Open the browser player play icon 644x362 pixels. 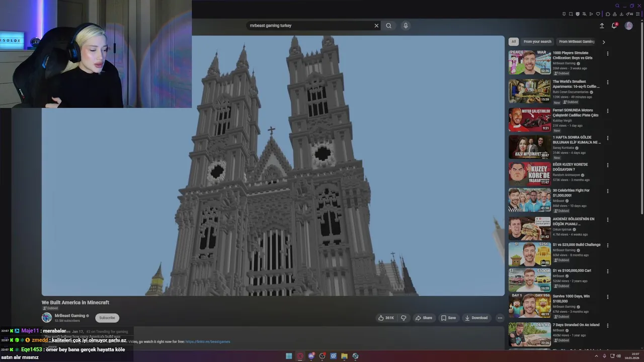(x=591, y=14)
